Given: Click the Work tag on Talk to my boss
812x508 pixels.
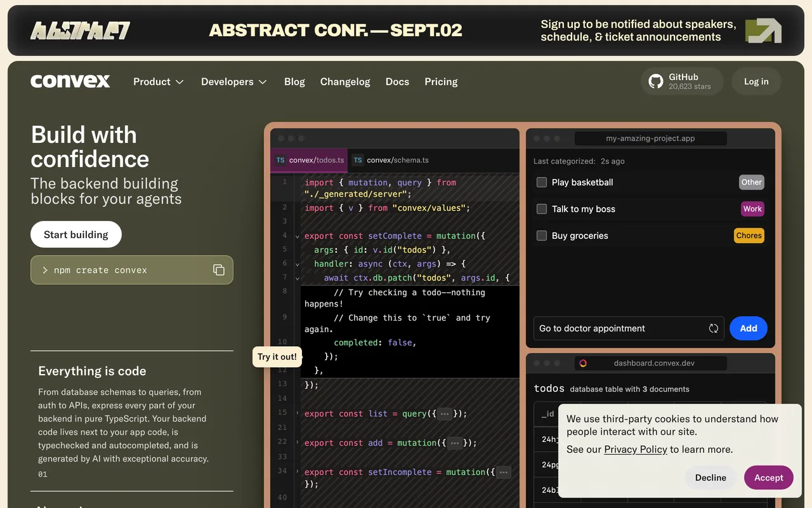Looking at the screenshot, I should [752, 209].
